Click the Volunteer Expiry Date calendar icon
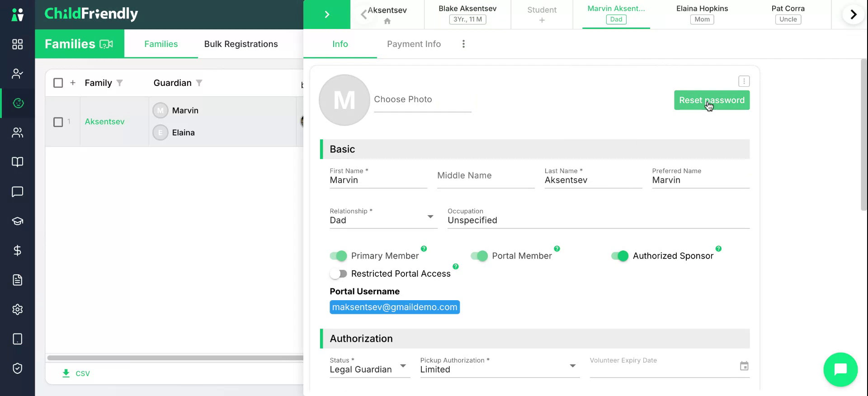The image size is (868, 396). [x=744, y=366]
